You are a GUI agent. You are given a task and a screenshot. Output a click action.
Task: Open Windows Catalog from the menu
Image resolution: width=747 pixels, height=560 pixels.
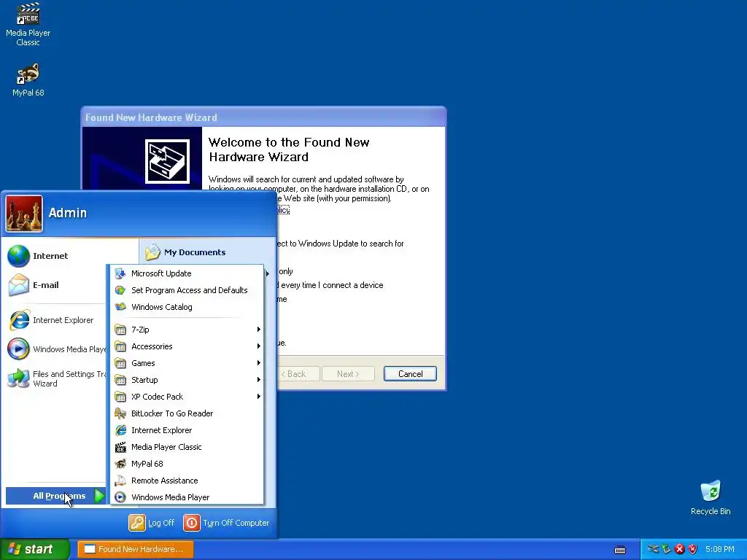pyautogui.click(x=187, y=307)
